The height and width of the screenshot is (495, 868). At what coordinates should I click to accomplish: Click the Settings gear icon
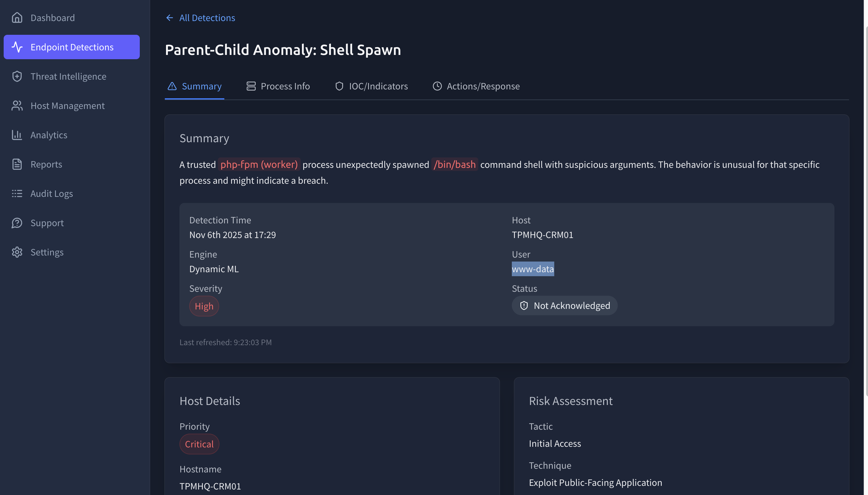(x=17, y=252)
